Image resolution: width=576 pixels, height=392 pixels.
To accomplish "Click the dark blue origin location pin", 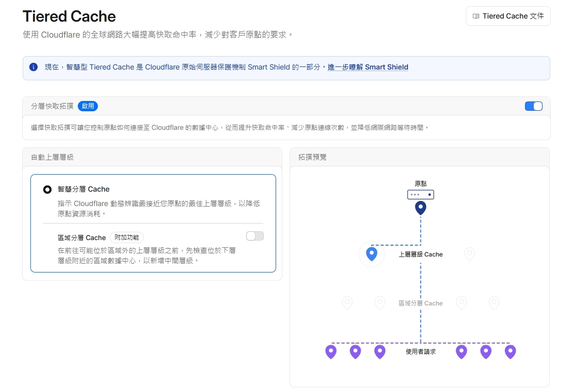I will (x=420, y=208).
